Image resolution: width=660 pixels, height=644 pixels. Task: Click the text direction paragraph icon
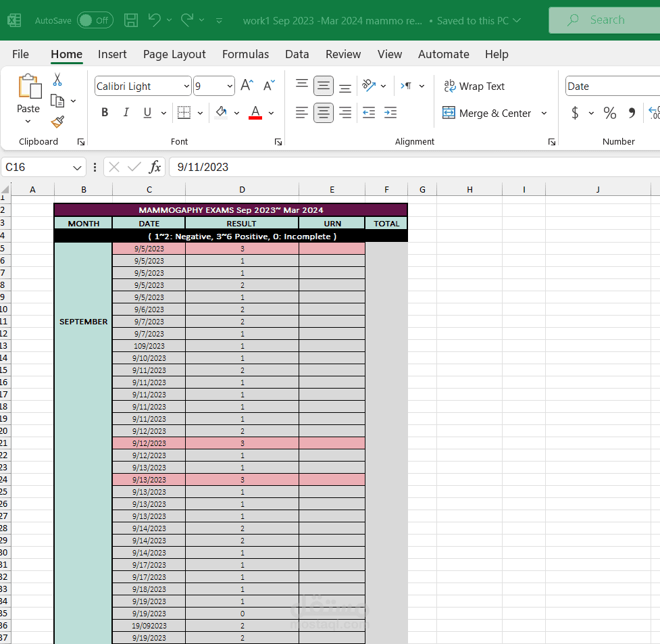pyautogui.click(x=406, y=86)
